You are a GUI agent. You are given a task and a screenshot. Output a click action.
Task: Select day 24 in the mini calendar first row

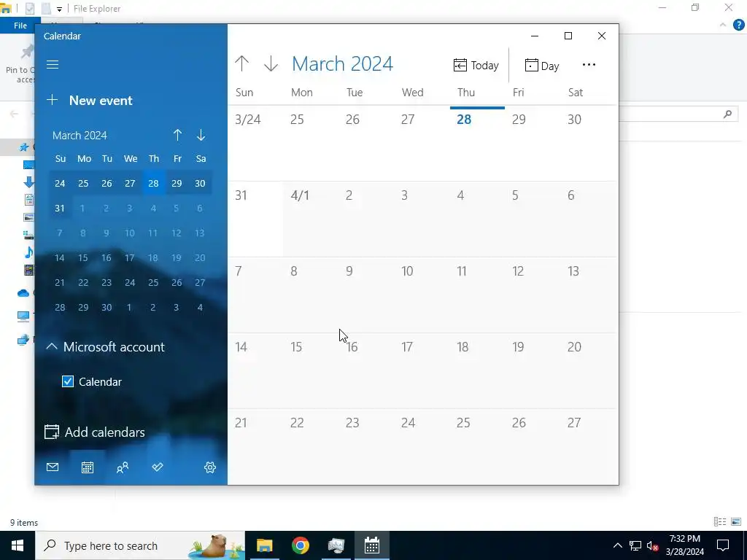(x=60, y=183)
